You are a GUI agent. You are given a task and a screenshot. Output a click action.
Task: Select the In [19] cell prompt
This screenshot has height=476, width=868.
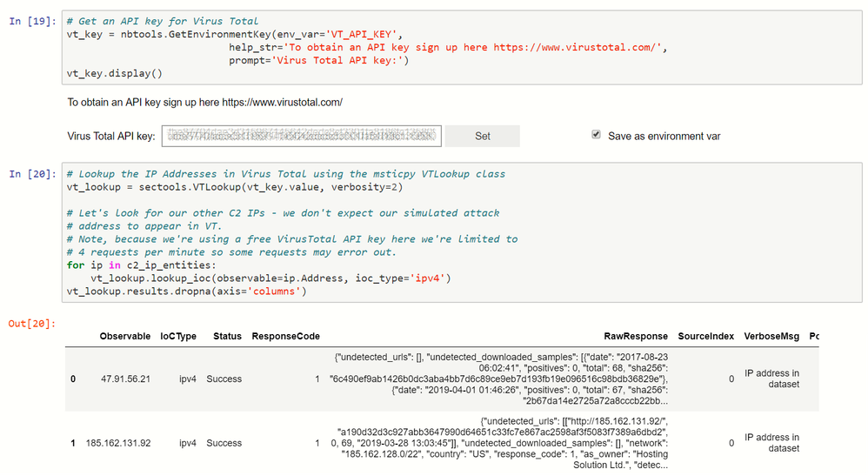click(33, 20)
